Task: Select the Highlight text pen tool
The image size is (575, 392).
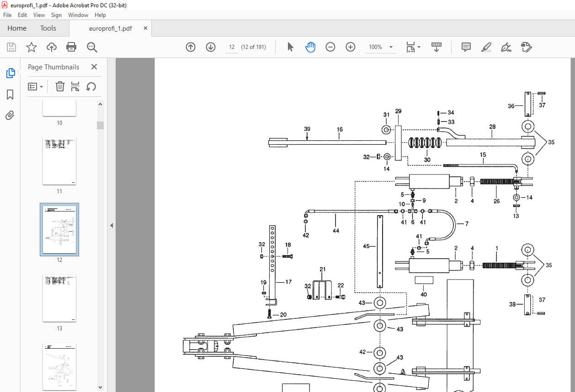Action: point(486,47)
